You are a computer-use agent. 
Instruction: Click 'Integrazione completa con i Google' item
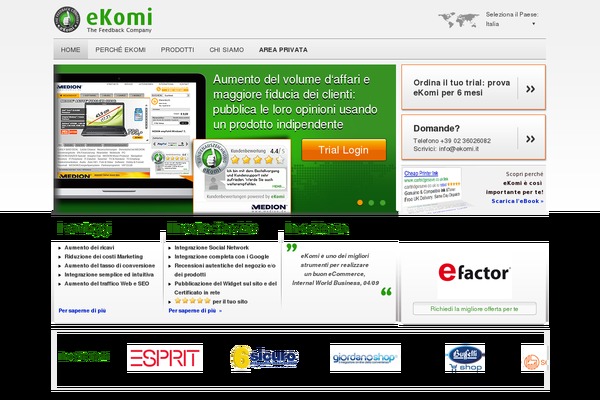click(222, 256)
